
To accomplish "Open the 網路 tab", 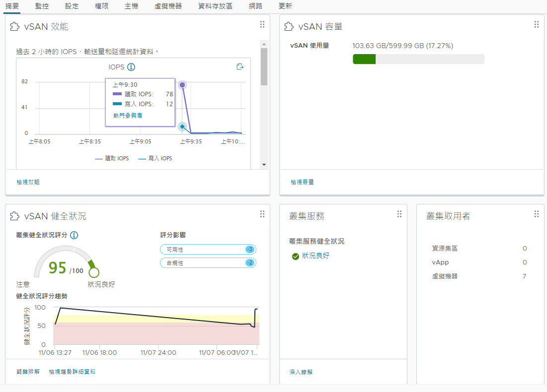I will (x=255, y=6).
